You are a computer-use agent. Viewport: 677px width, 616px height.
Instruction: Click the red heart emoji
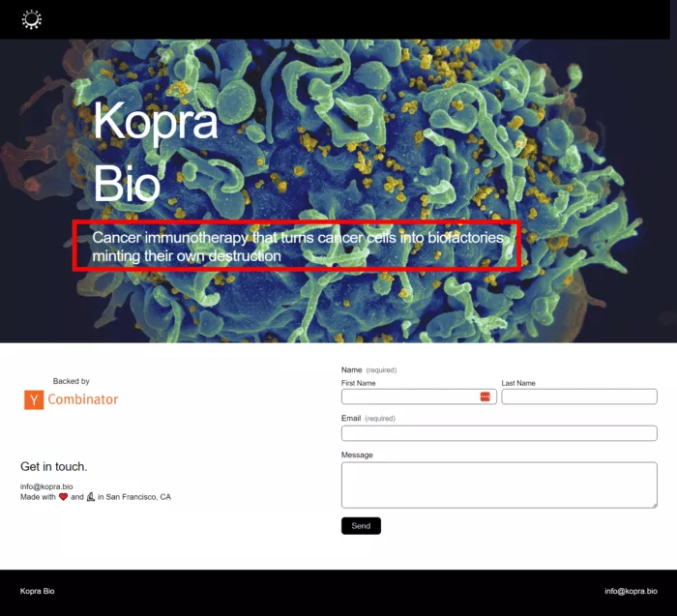[x=64, y=497]
